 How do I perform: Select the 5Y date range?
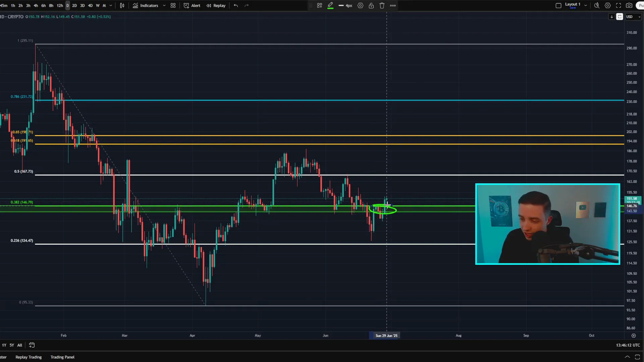12,345
